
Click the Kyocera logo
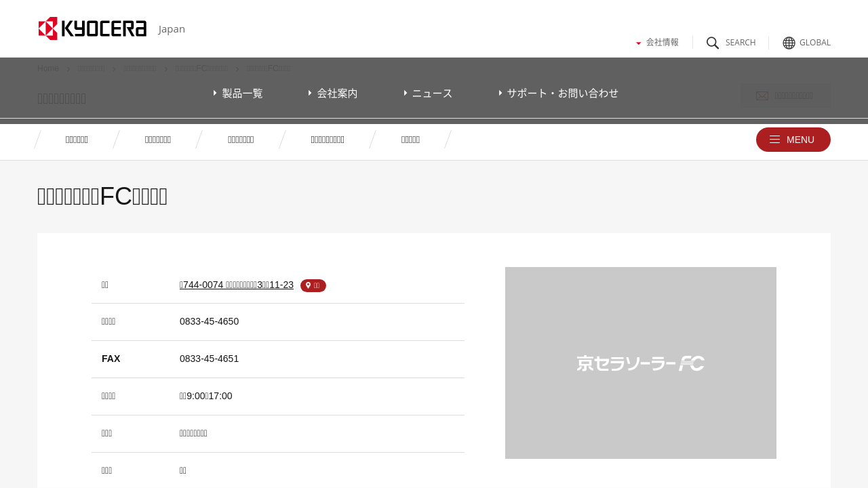tap(92, 28)
